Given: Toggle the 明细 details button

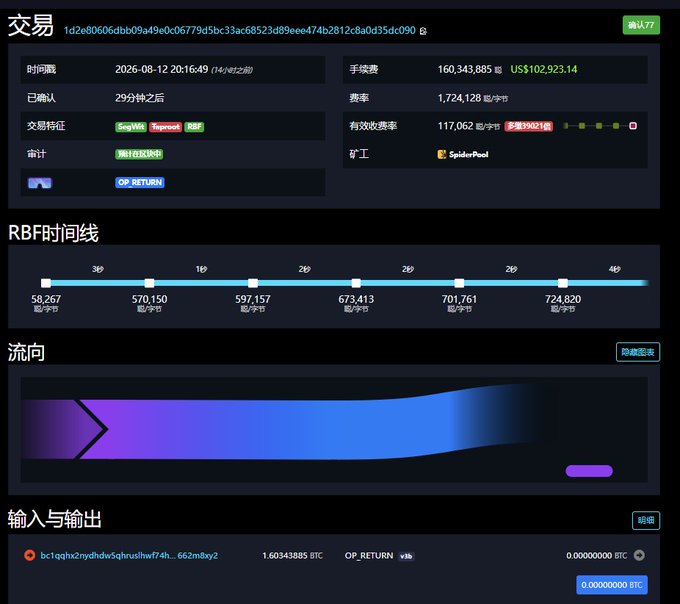Looking at the screenshot, I should pyautogui.click(x=646, y=520).
